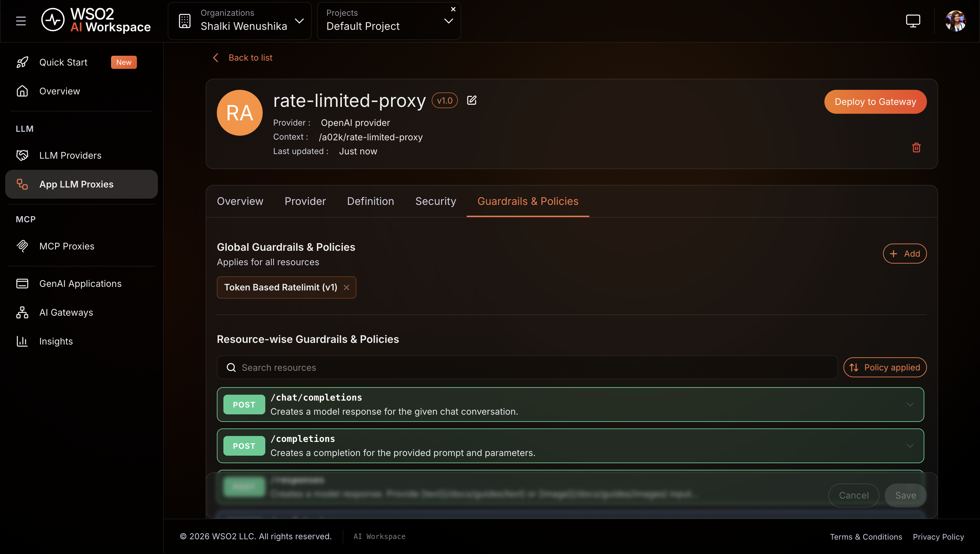This screenshot has height=554, width=980.
Task: Expand the /completions resource row
Action: click(x=570, y=446)
